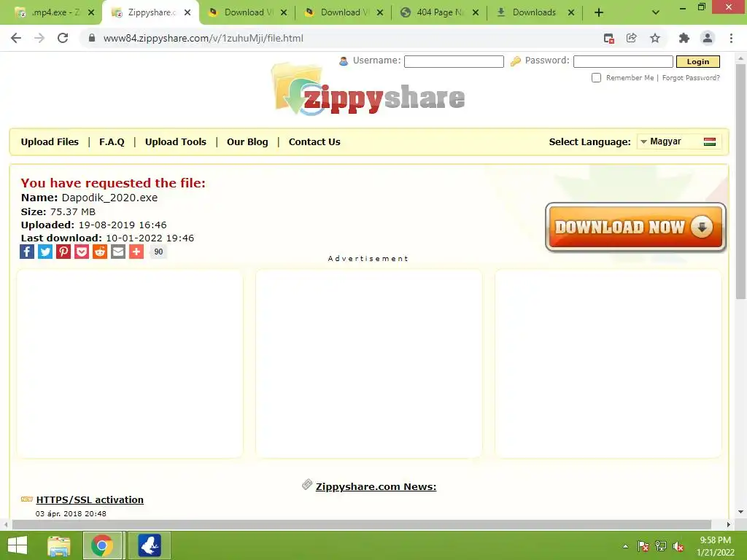The width and height of the screenshot is (747, 560).
Task: Expand the Chrome tab search chevron
Action: pos(656,12)
